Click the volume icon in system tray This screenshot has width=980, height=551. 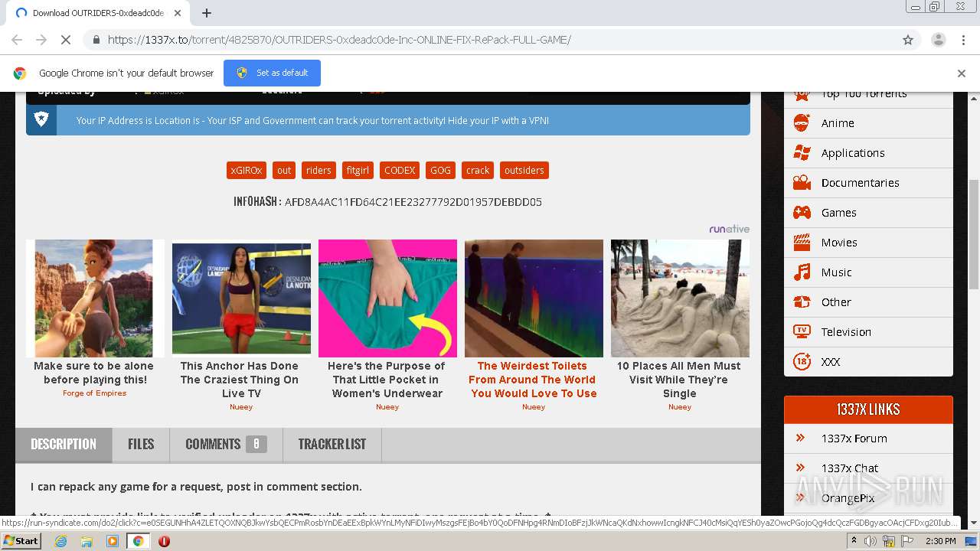(871, 541)
